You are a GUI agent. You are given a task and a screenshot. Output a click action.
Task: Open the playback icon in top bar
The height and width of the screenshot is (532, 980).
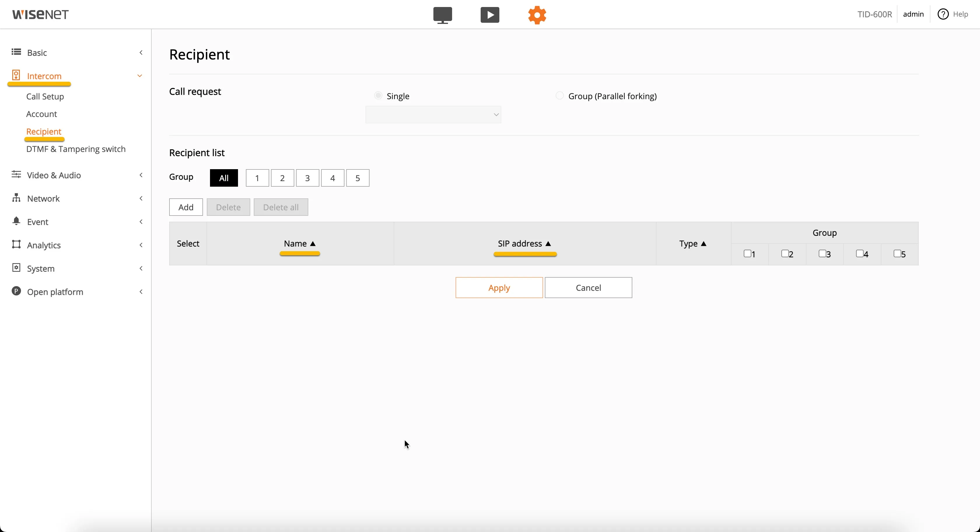pyautogui.click(x=490, y=15)
